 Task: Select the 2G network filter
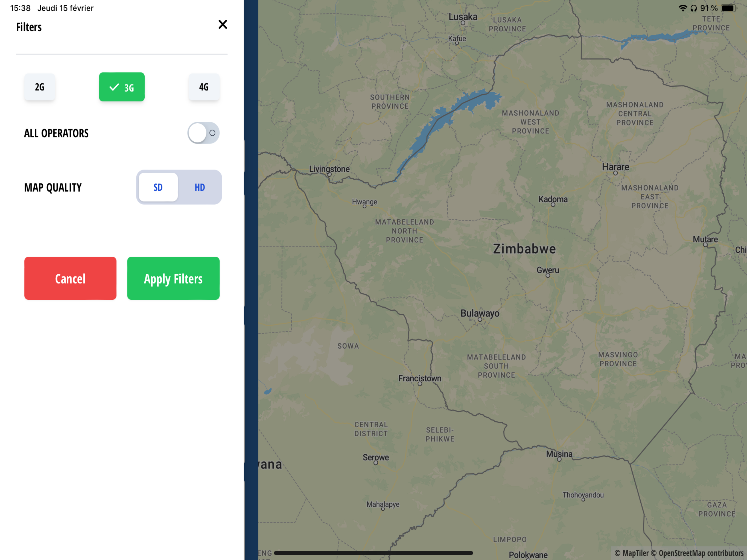(x=40, y=87)
